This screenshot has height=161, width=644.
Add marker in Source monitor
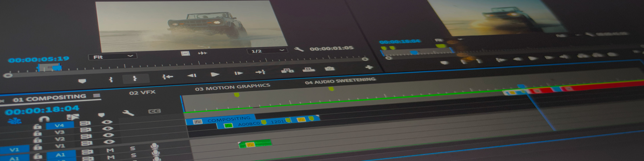[x=82, y=81]
